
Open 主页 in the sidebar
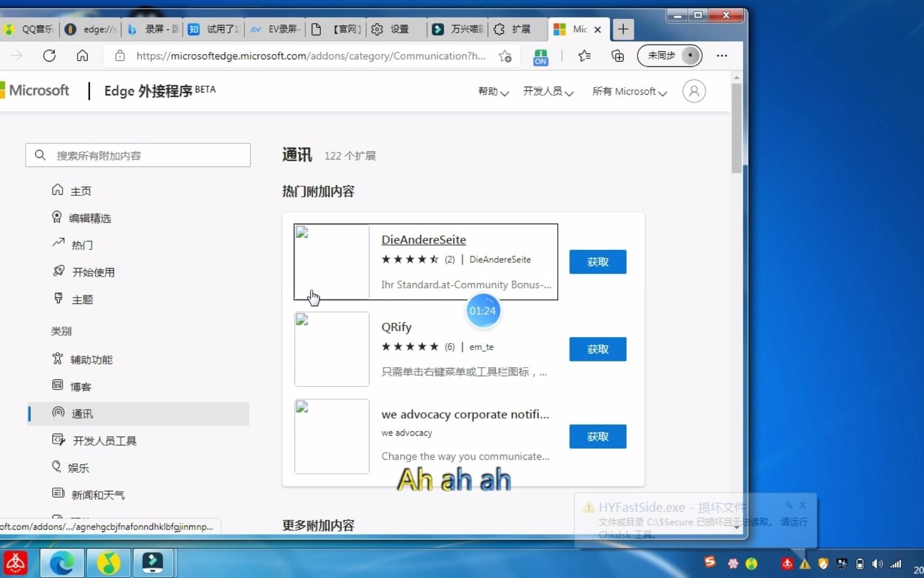[x=72, y=191]
